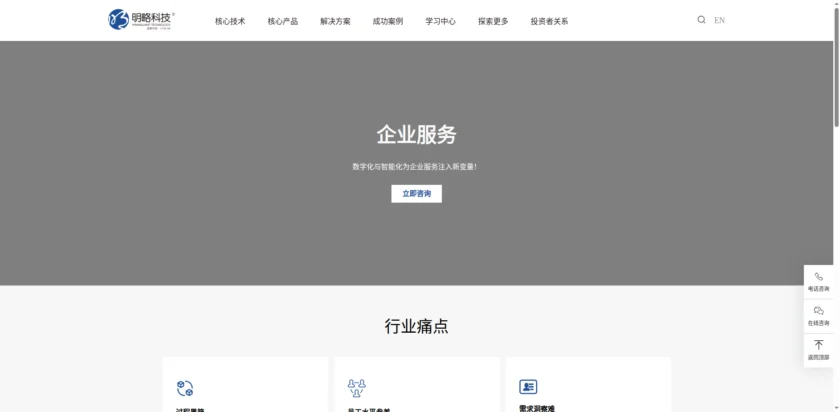The height and width of the screenshot is (412, 840).
Task: Click the 企业服务 hero banner heading
Action: pos(416,135)
